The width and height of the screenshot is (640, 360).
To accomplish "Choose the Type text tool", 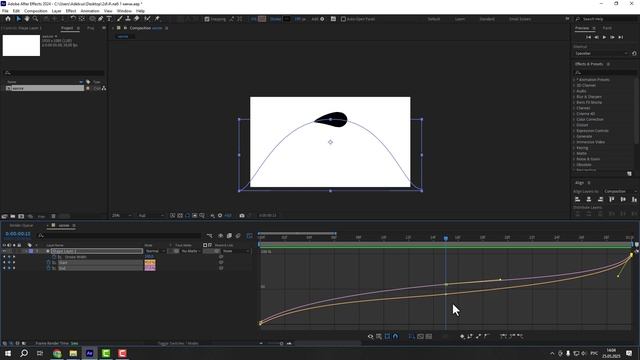I will (109, 19).
